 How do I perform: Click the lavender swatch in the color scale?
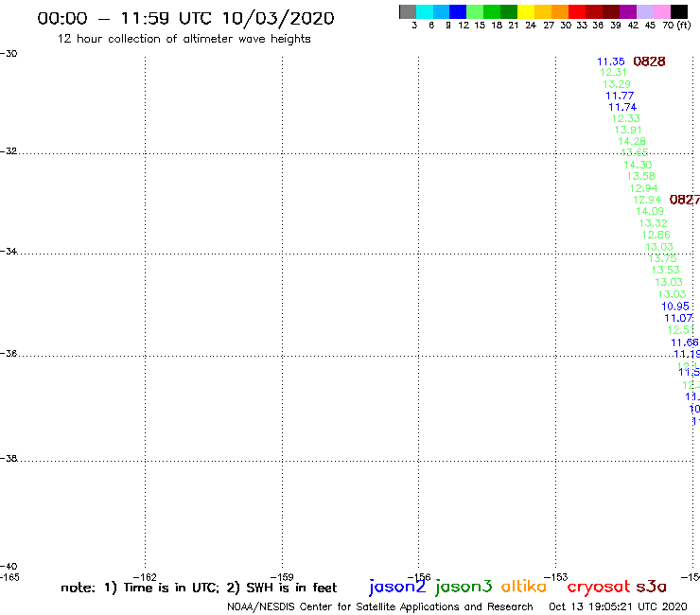(x=645, y=11)
